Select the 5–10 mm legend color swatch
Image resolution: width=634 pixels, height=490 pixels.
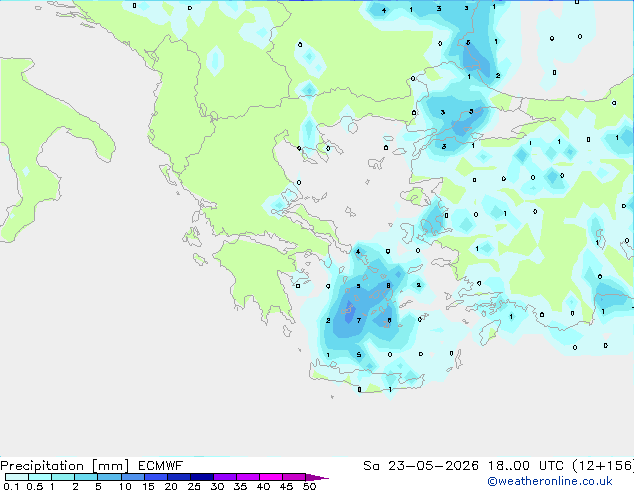point(109,477)
